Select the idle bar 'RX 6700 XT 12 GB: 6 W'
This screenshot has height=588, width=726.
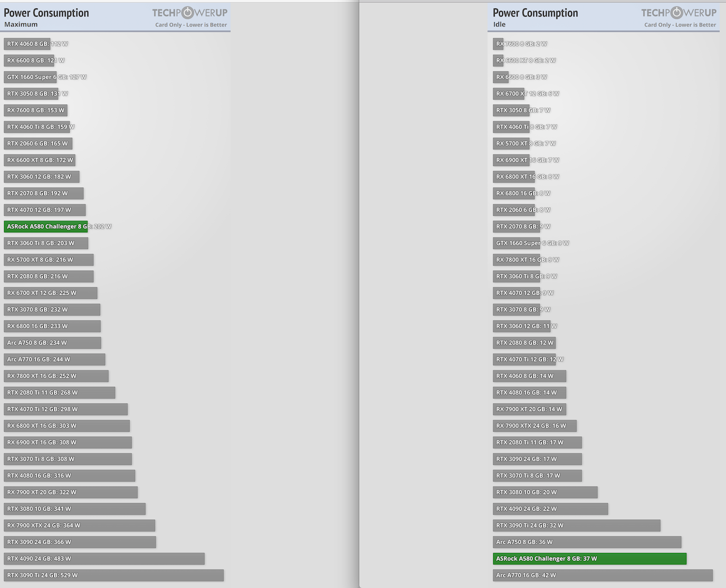point(509,93)
